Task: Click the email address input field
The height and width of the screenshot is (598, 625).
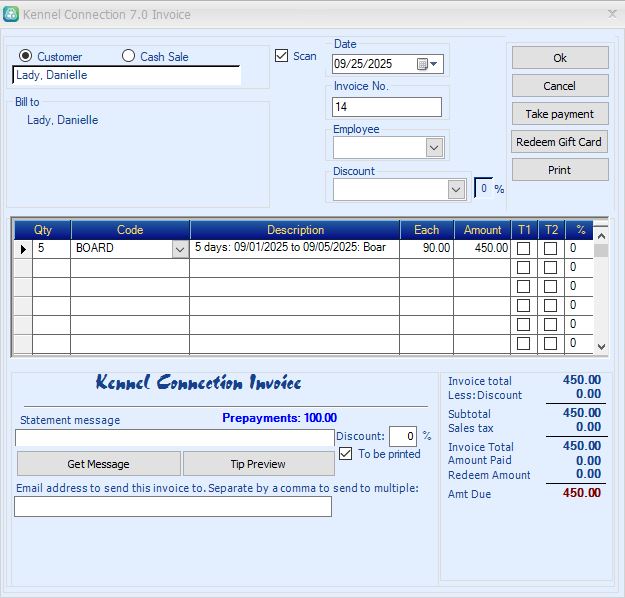Action: pos(173,507)
